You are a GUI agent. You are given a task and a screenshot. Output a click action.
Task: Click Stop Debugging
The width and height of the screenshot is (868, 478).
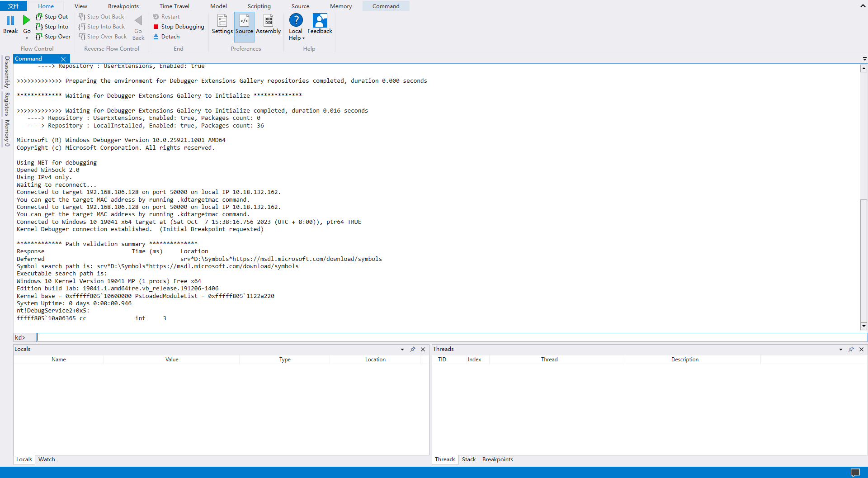pos(179,27)
